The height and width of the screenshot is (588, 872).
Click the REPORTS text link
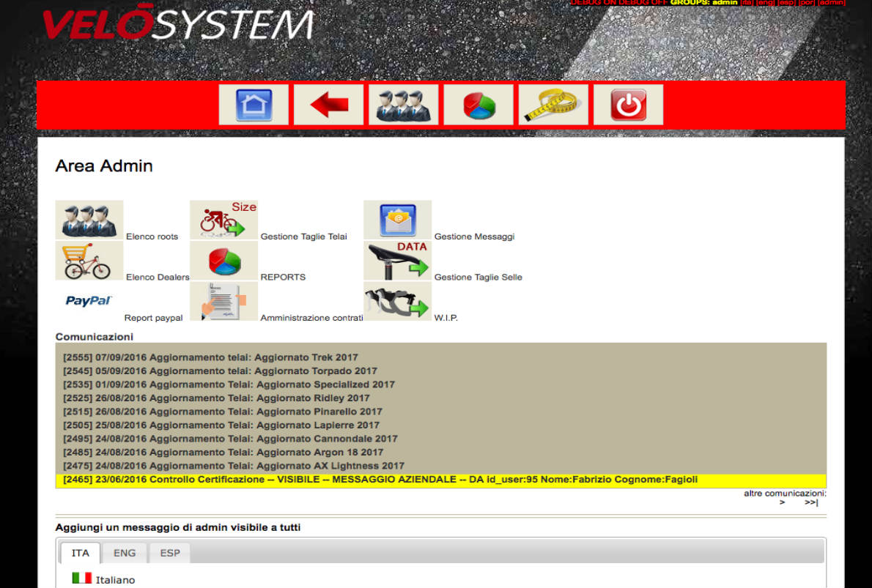[283, 278]
